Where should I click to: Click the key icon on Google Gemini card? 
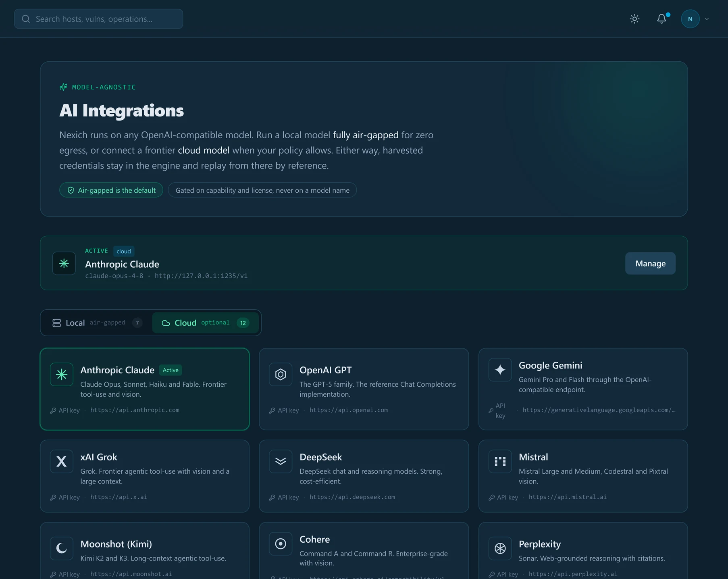[x=491, y=410]
